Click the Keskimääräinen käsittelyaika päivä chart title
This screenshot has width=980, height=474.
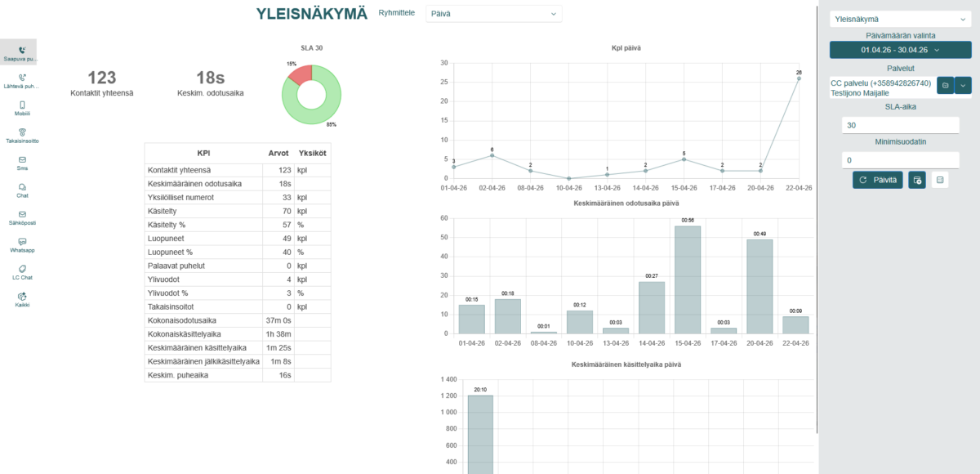point(626,364)
